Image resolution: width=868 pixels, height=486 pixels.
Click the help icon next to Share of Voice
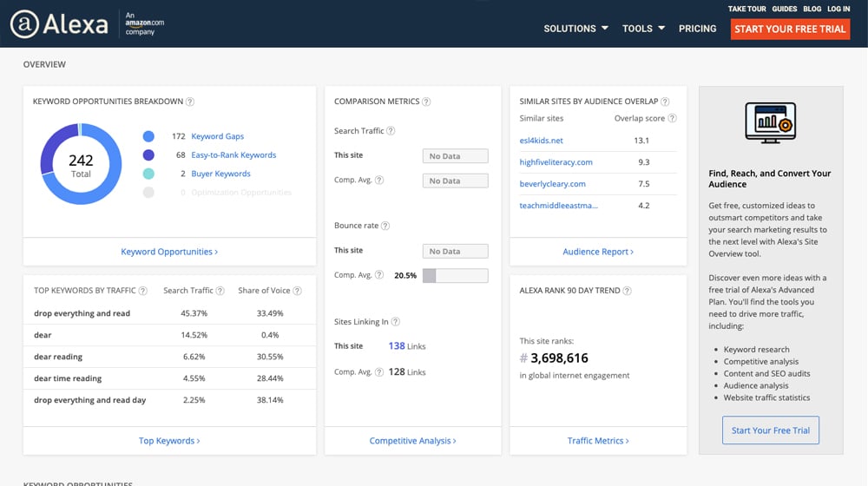coord(297,291)
